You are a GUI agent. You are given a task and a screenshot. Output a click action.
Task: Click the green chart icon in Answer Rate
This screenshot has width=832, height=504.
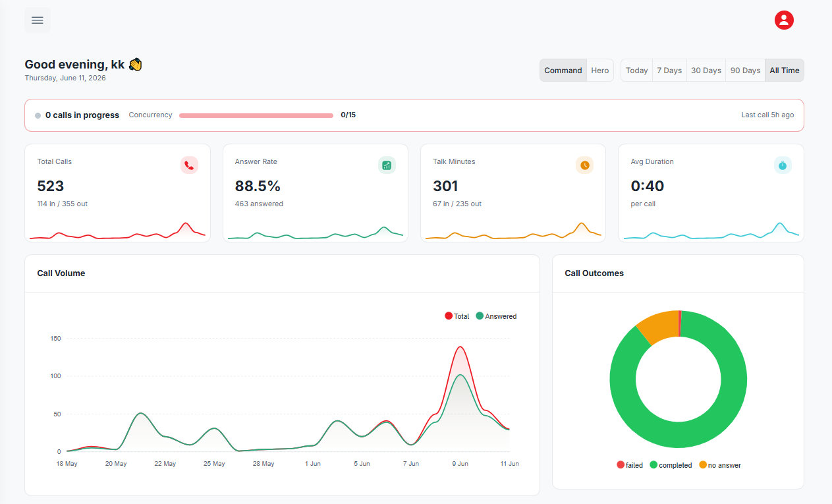click(387, 165)
